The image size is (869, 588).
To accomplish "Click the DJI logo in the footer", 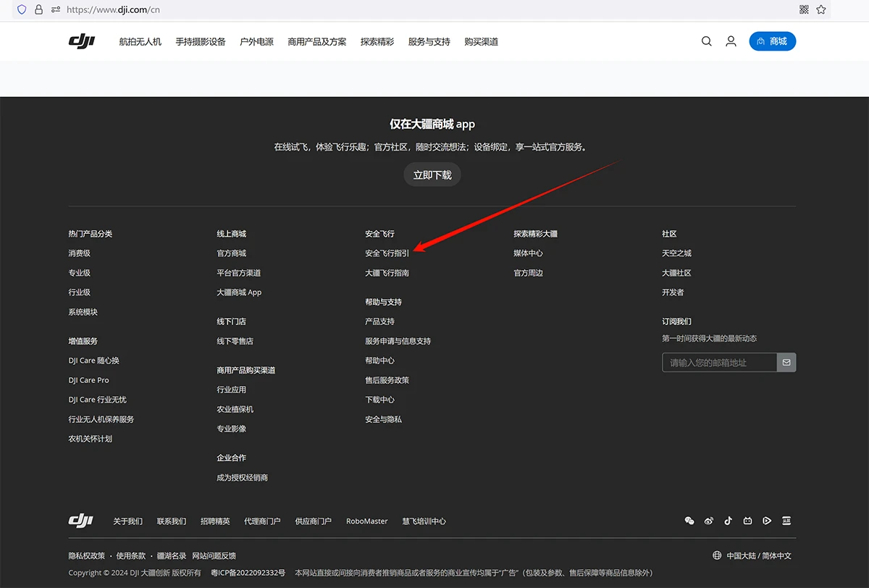I will pos(80,521).
